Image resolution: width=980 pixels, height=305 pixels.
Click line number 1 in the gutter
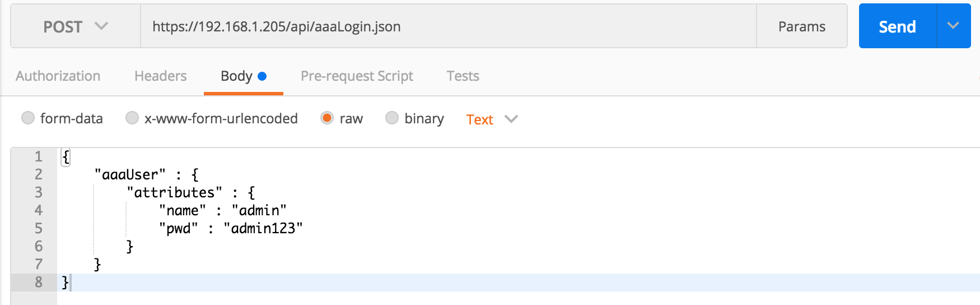pos(39,156)
